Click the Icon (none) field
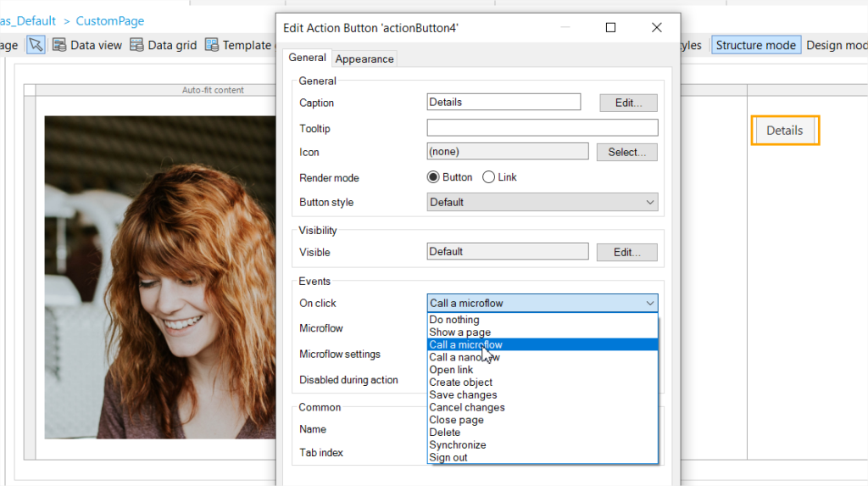The width and height of the screenshot is (868, 486). [508, 151]
